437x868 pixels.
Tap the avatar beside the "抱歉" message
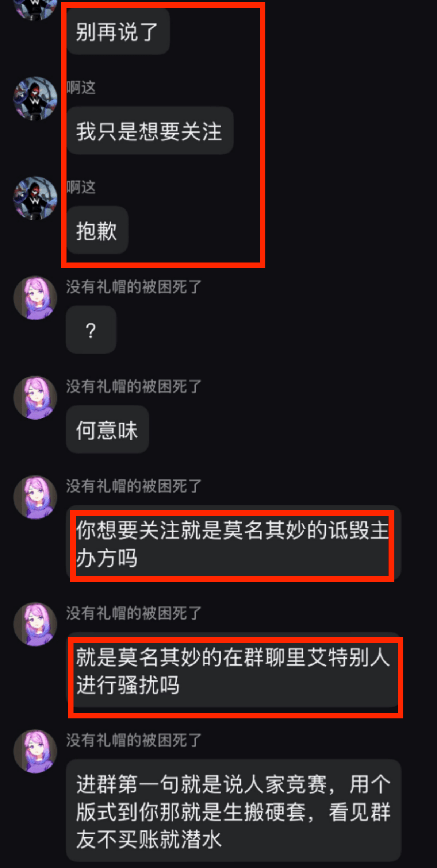35,198
